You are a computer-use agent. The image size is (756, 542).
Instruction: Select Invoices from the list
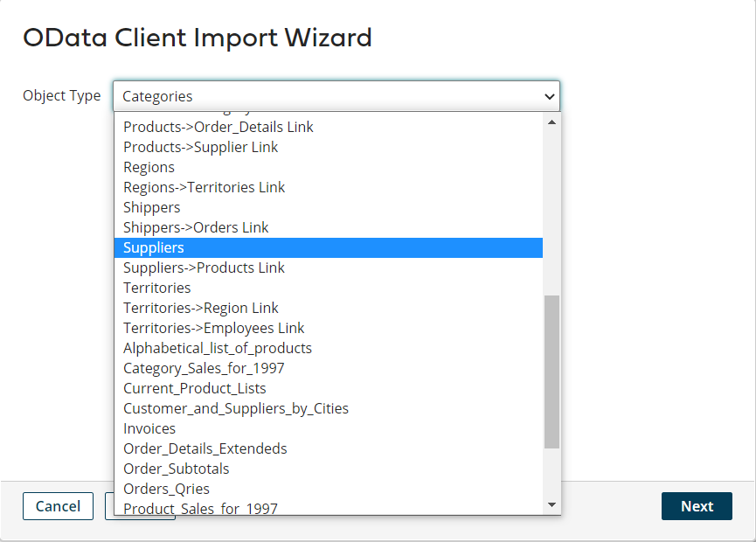tap(149, 428)
